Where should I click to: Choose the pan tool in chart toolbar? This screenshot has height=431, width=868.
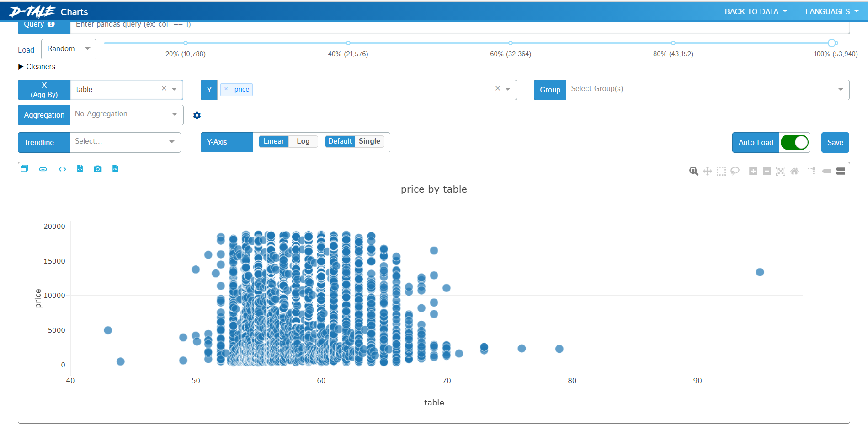point(708,171)
